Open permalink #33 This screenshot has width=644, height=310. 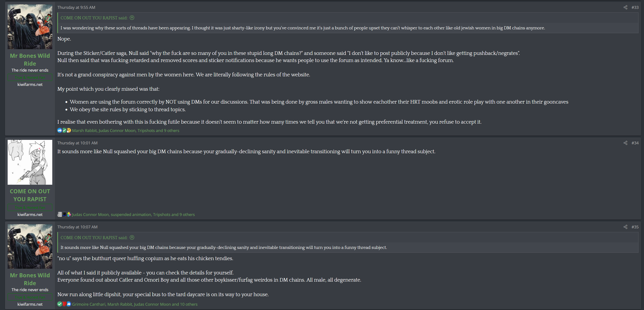coord(635,7)
